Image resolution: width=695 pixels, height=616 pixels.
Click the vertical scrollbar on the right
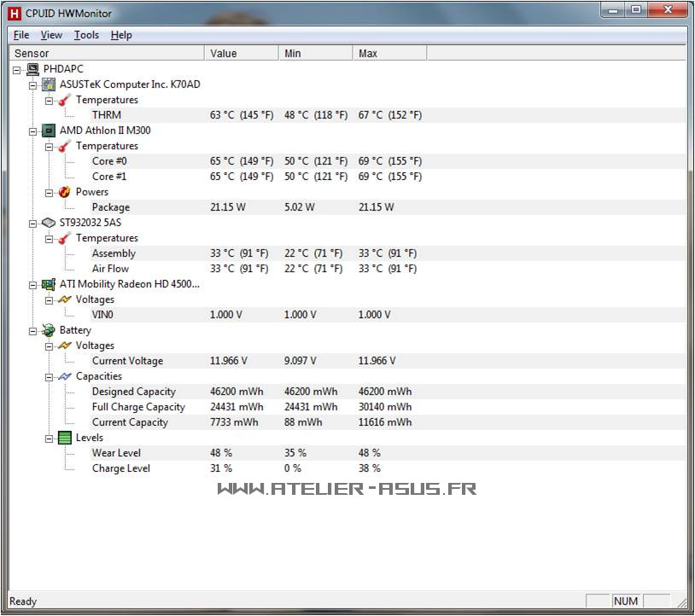[690, 341]
